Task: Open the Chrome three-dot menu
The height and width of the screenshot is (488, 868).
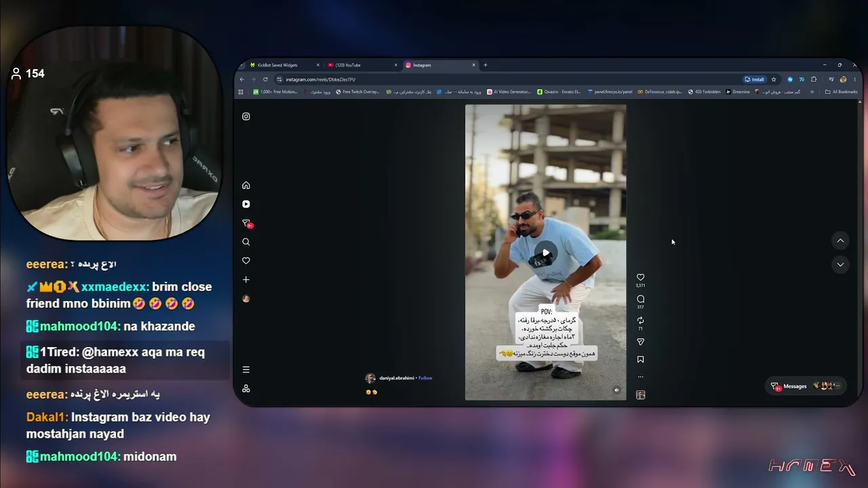Action: pos(854,79)
